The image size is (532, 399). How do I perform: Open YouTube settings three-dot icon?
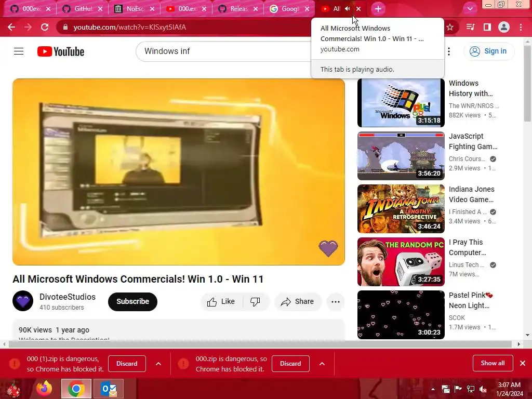point(449,51)
